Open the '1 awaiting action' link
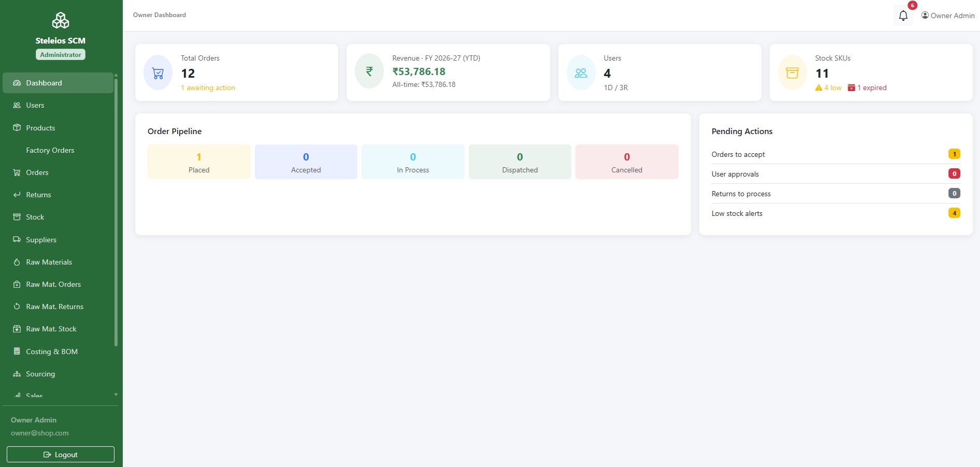980x467 pixels. click(x=208, y=87)
